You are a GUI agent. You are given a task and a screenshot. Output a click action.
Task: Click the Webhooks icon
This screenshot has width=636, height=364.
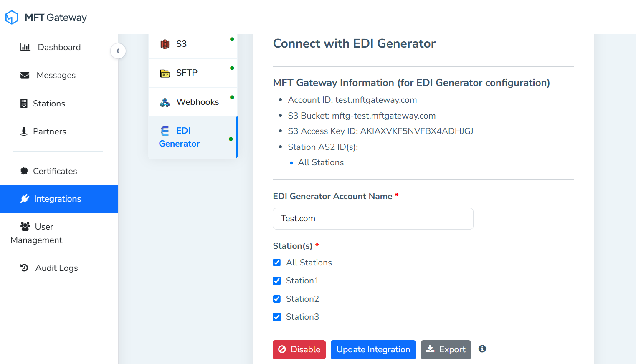coord(165,102)
